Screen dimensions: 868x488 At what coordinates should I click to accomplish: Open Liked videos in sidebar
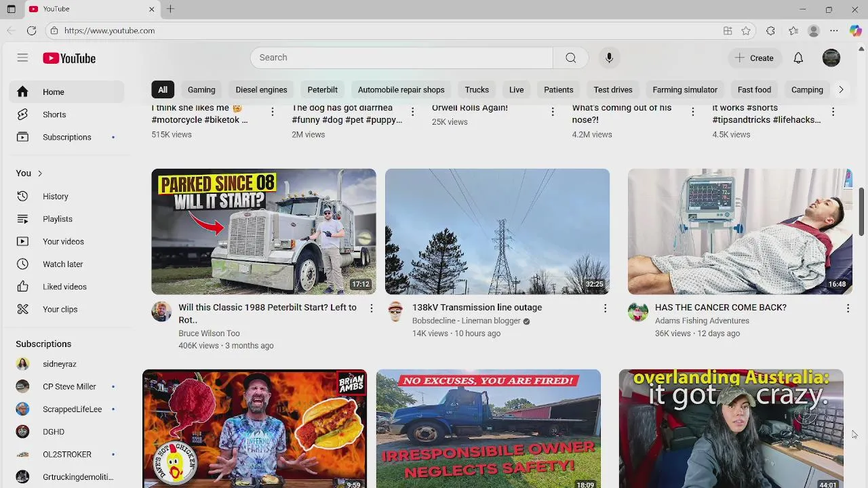point(66,287)
